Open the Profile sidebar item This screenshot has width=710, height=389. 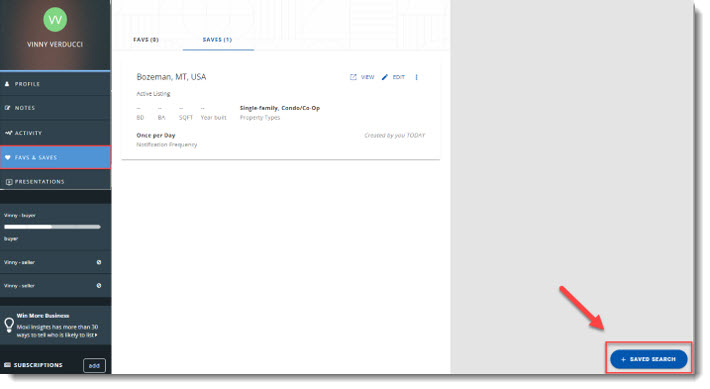pos(55,84)
